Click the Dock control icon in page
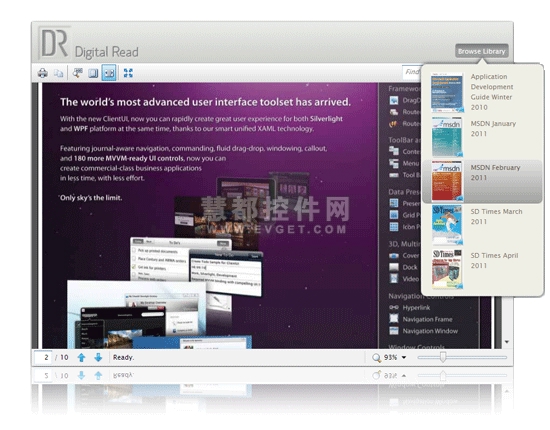Image resolution: width=550 pixels, height=430 pixels. (x=394, y=267)
